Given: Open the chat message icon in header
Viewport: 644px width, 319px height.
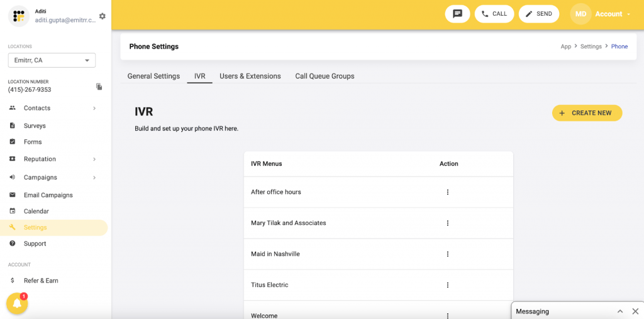Looking at the screenshot, I should [x=457, y=14].
